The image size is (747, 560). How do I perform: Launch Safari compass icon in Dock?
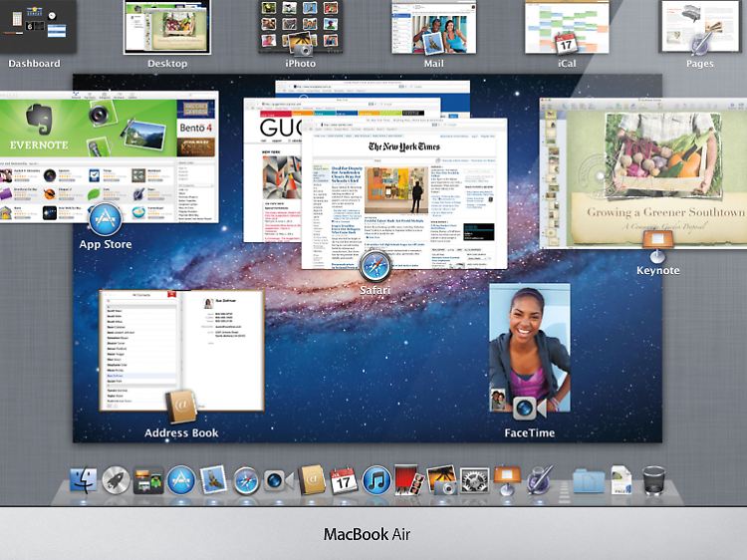pyautogui.click(x=246, y=481)
